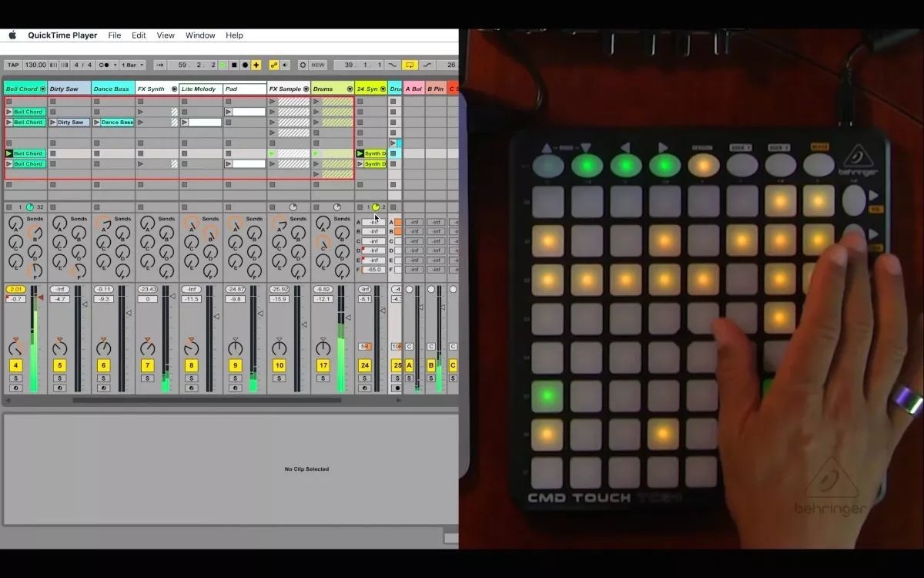
Task: Open the Window menu
Action: coord(200,35)
